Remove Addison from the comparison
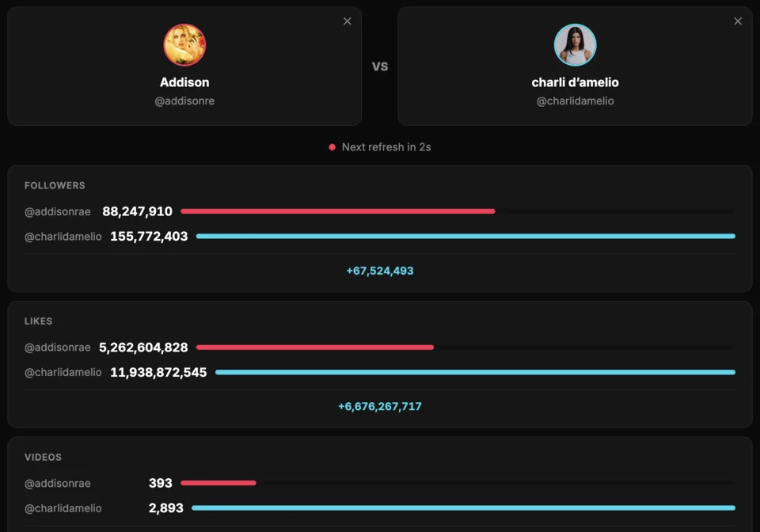 347,21
